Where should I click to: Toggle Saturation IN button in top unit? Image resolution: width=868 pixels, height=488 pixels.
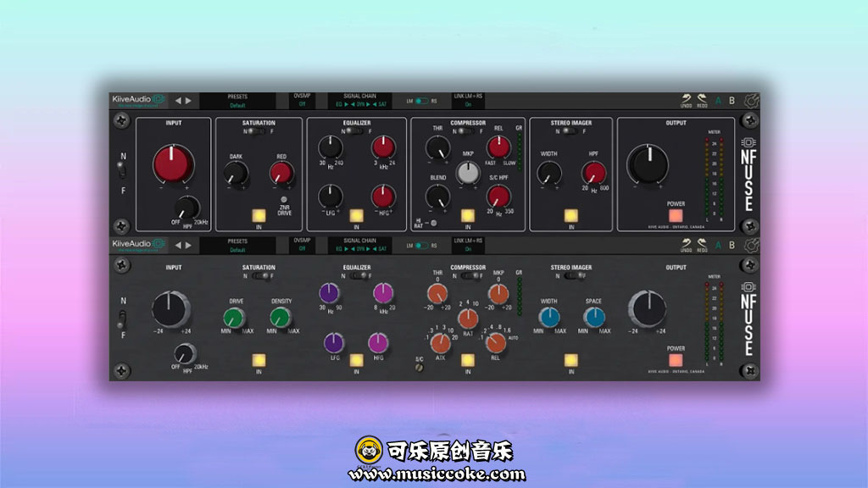(259, 215)
